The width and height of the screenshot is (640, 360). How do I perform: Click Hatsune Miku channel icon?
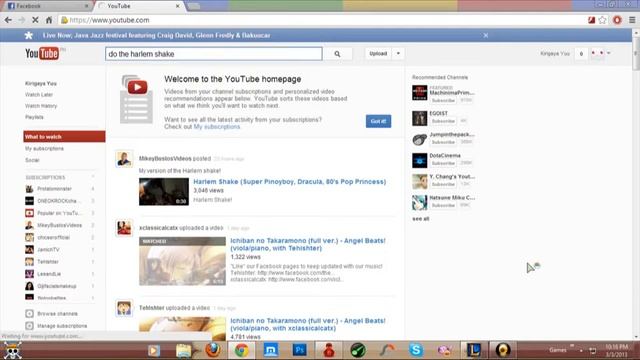[419, 202]
